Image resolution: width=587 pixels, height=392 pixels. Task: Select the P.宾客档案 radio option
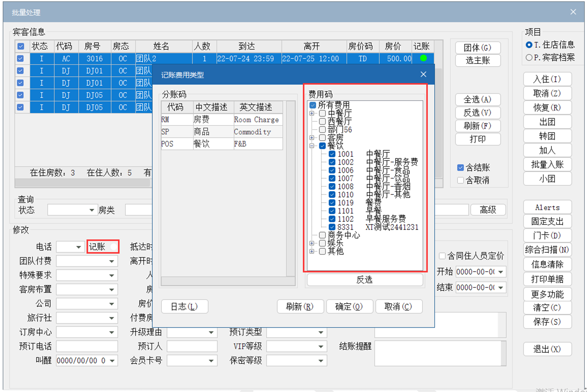pyautogui.click(x=529, y=57)
